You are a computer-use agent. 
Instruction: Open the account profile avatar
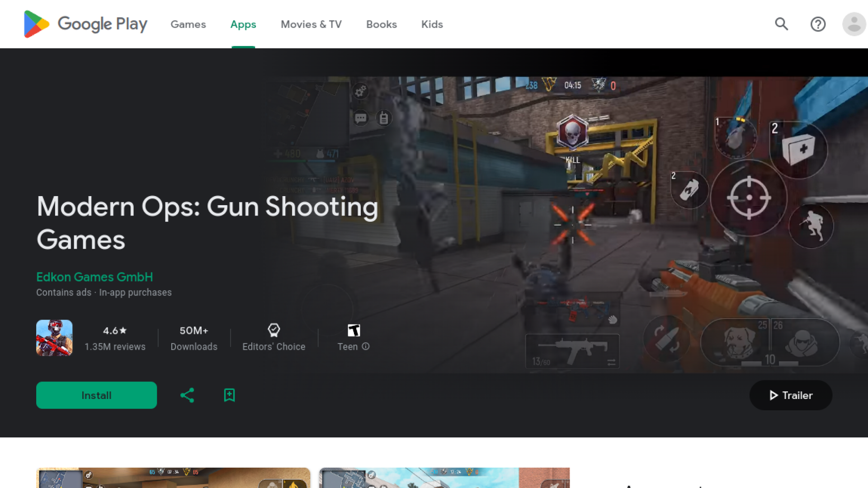pyautogui.click(x=854, y=24)
